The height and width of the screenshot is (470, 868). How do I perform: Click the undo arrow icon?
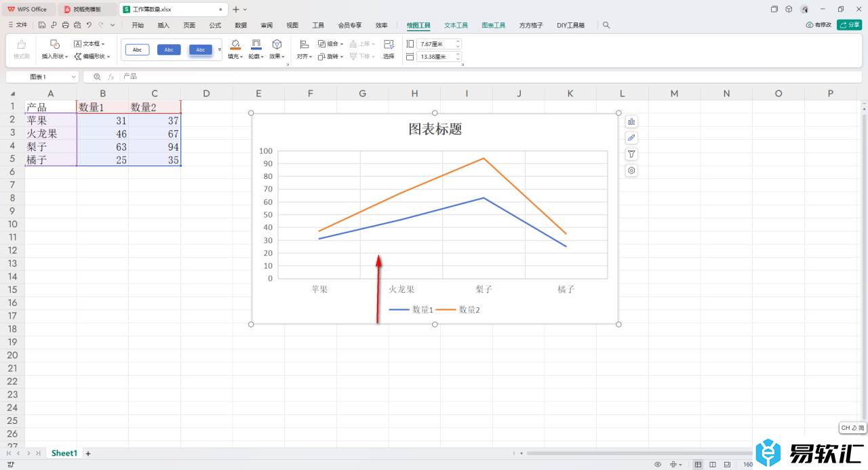(x=89, y=25)
